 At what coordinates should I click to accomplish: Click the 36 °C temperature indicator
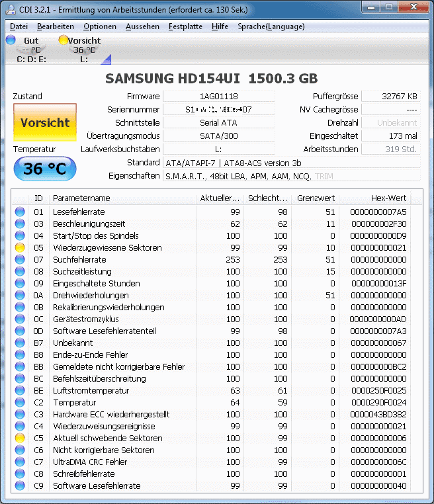(45, 169)
